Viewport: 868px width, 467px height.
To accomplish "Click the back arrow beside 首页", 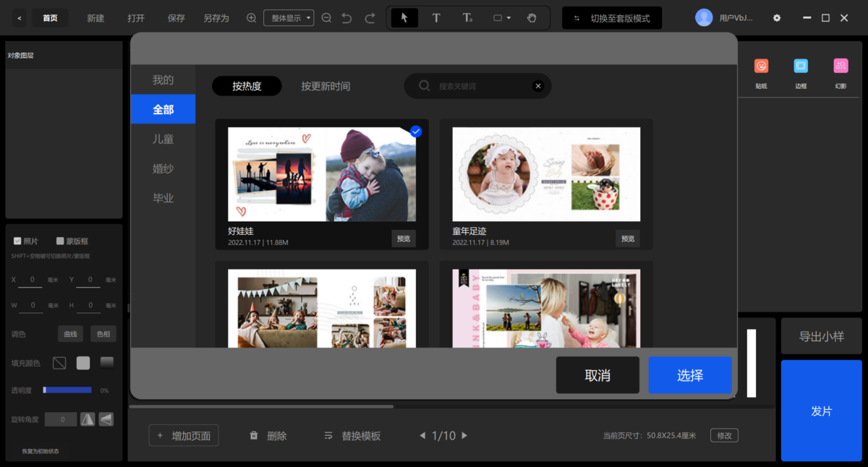I will [x=20, y=18].
